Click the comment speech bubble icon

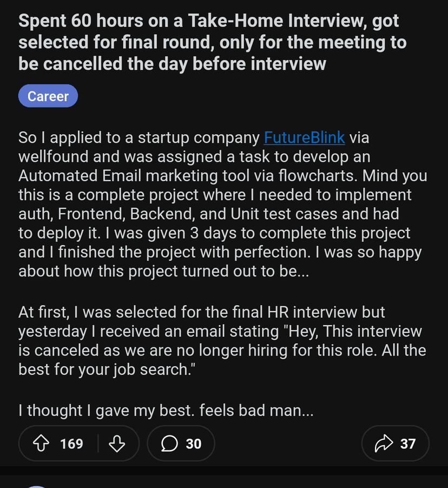pos(169,444)
